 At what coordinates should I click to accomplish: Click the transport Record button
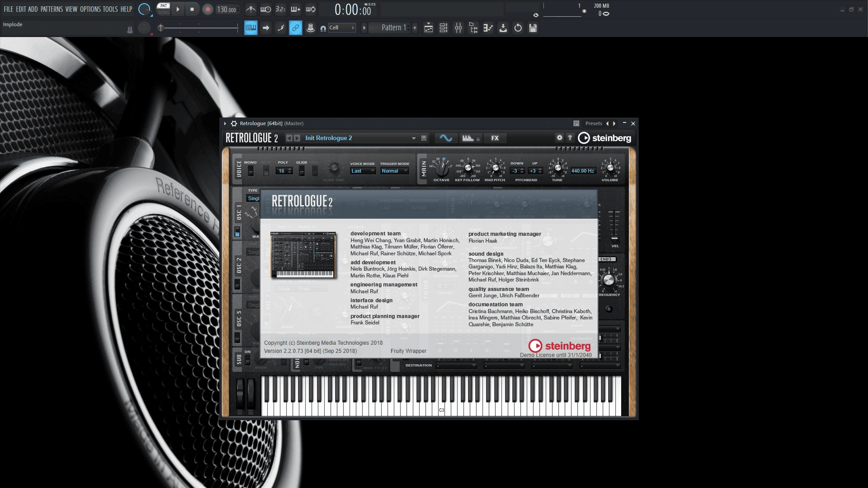tap(208, 9)
